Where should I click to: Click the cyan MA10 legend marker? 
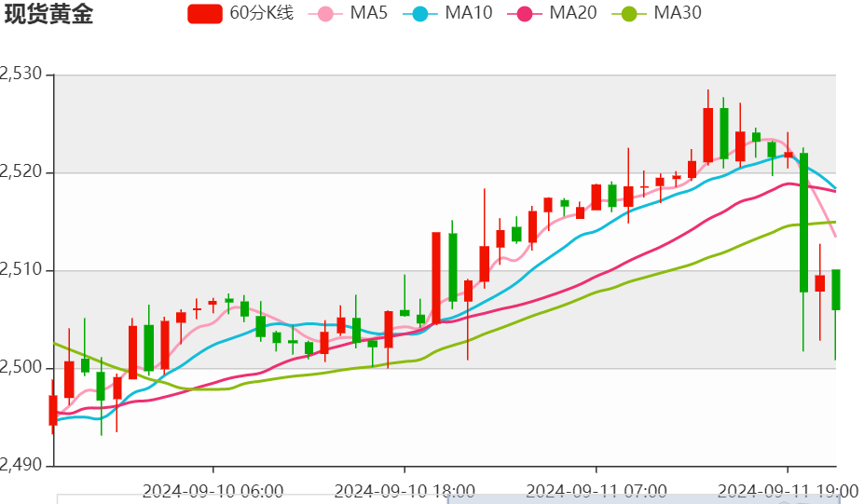(x=419, y=14)
